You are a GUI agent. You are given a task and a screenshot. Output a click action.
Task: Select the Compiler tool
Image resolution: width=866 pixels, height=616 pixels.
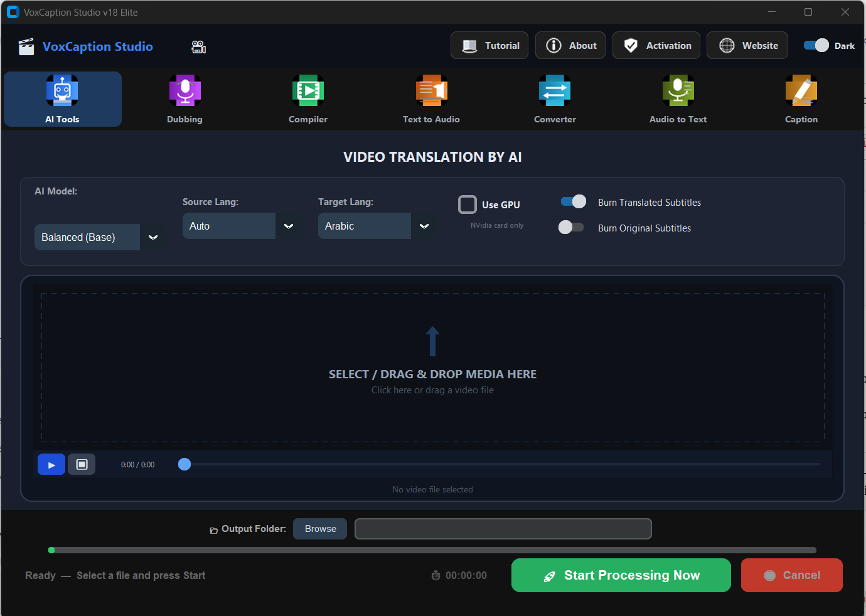[307, 98]
